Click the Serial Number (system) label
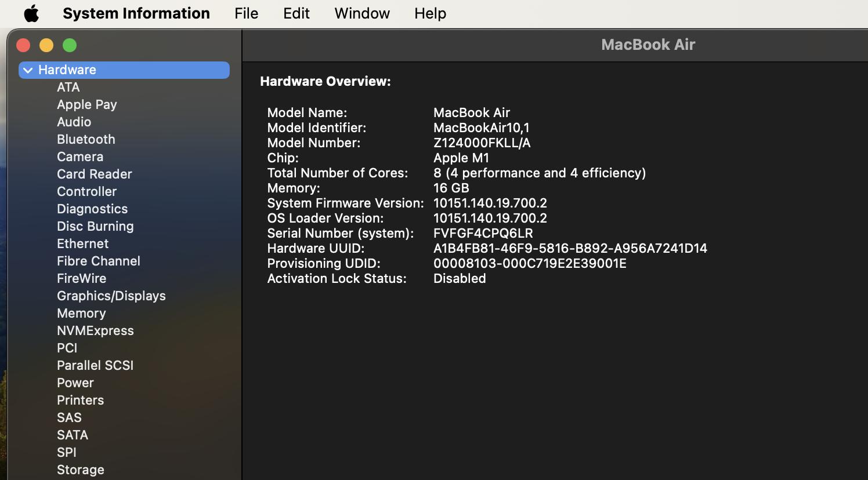 tap(341, 233)
